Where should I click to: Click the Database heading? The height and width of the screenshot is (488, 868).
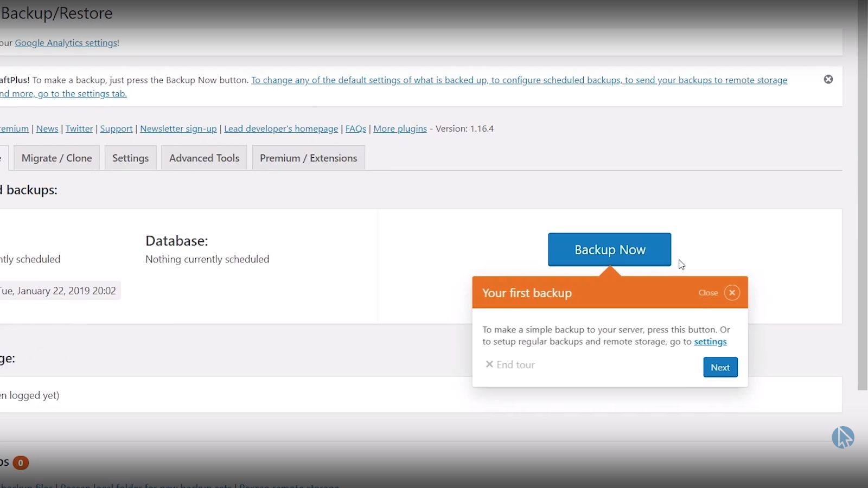point(176,241)
